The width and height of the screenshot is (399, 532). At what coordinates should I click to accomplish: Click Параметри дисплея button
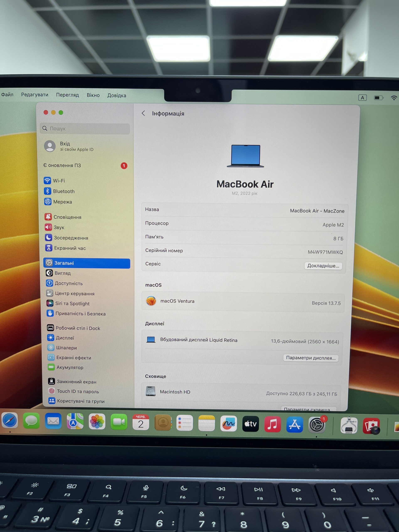pos(311,358)
